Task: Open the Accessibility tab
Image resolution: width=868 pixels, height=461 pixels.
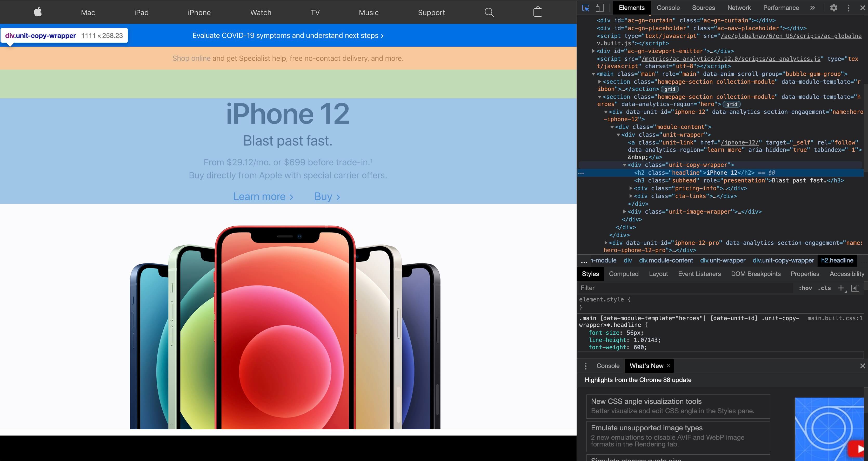Action: (846, 274)
